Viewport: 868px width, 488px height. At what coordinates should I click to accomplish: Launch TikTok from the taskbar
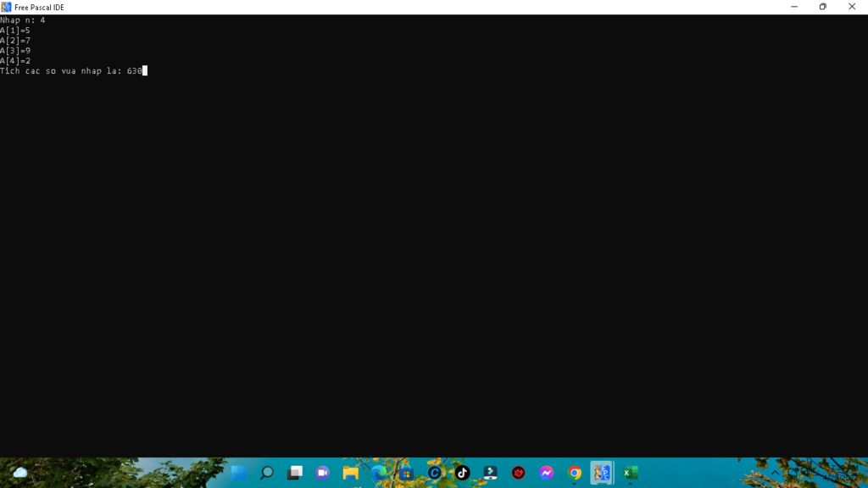(462, 473)
